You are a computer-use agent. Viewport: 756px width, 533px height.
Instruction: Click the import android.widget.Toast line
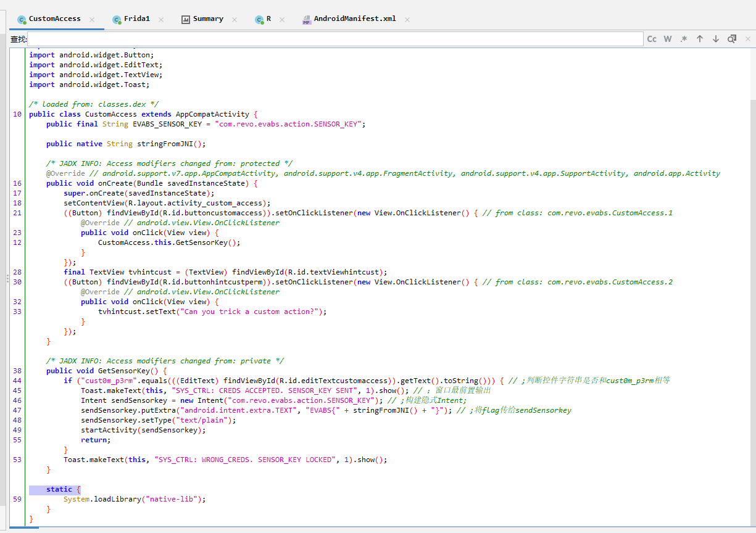(x=89, y=85)
